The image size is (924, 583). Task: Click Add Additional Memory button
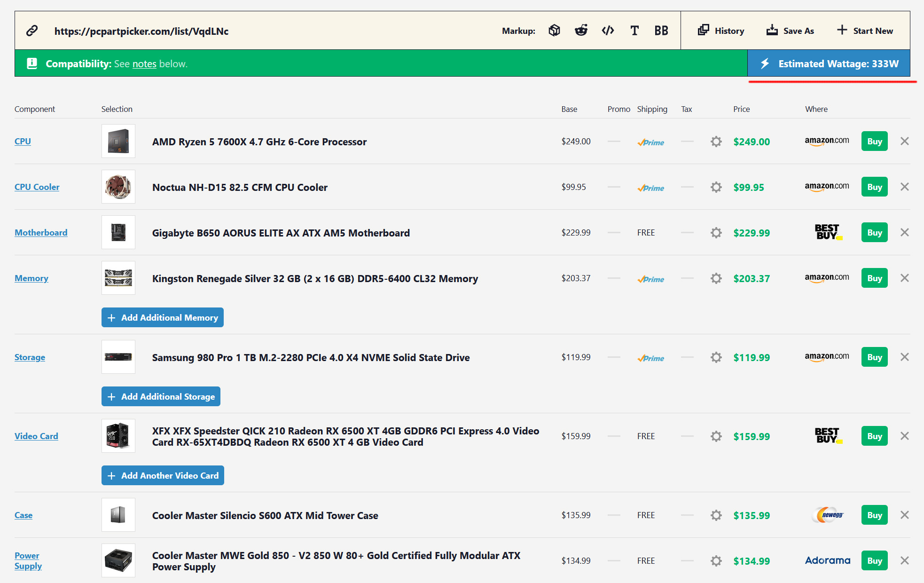pos(163,318)
